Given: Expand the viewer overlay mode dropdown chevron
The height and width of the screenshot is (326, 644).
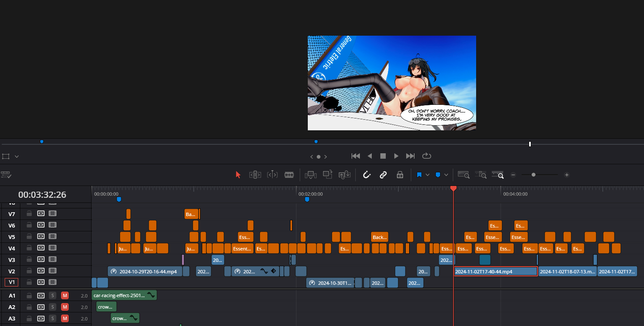Looking at the screenshot, I should tap(17, 156).
